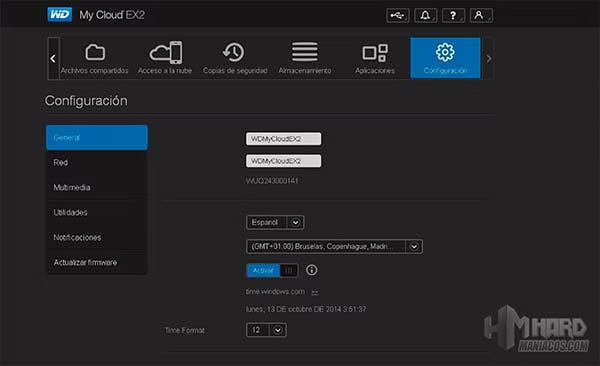Show NTP service info icon
The image size is (600, 366).
tap(311, 270)
